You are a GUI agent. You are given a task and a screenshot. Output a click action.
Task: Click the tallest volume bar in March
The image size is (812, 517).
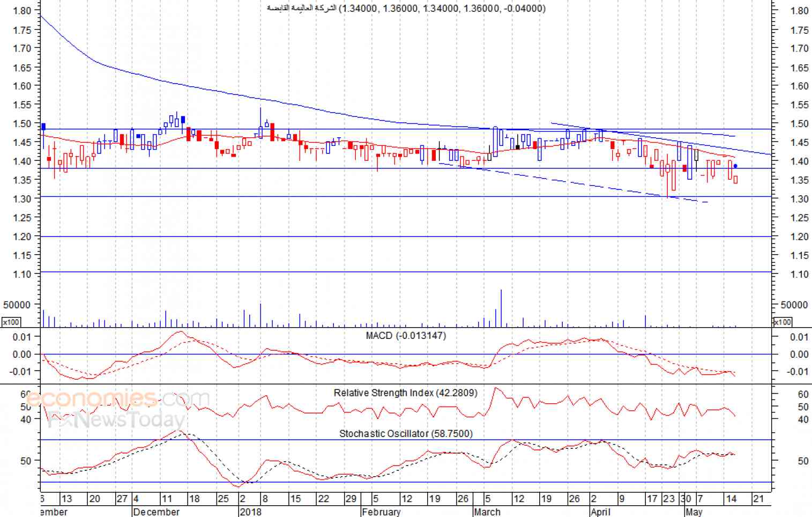coord(501,308)
